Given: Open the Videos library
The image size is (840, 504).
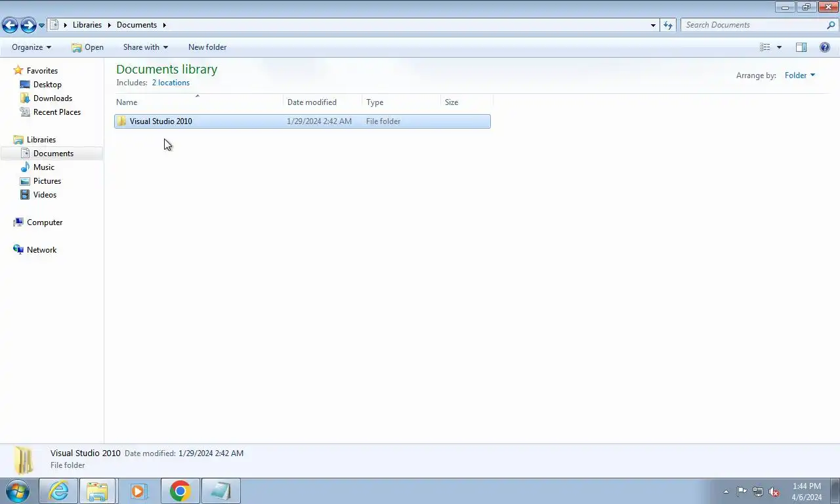Looking at the screenshot, I should coord(45,195).
